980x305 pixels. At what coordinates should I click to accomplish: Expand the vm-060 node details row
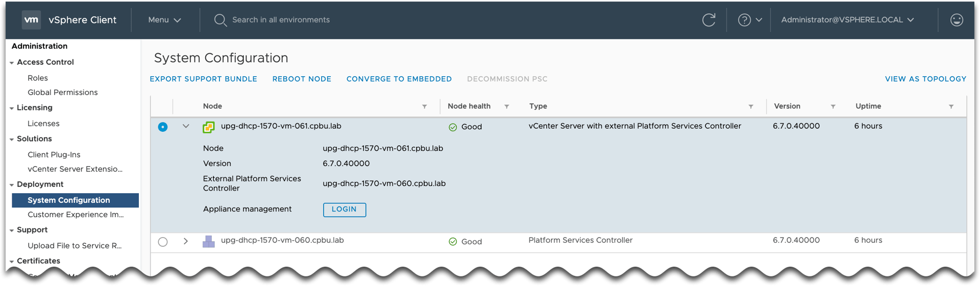pyautogui.click(x=186, y=241)
